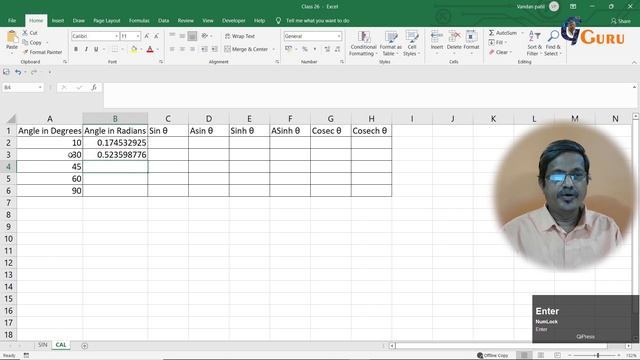Click the Insert Function fx button

click(x=94, y=87)
